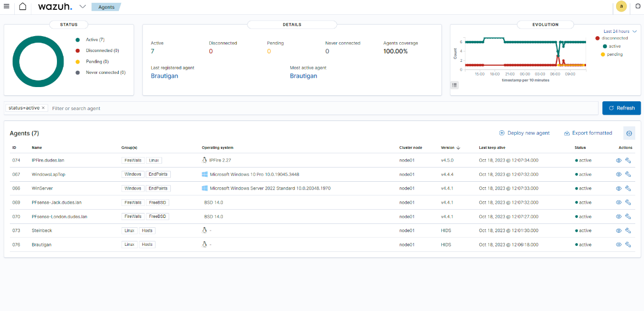This screenshot has height=311, width=644.
Task: Click Deploy new agent
Action: 524,133
